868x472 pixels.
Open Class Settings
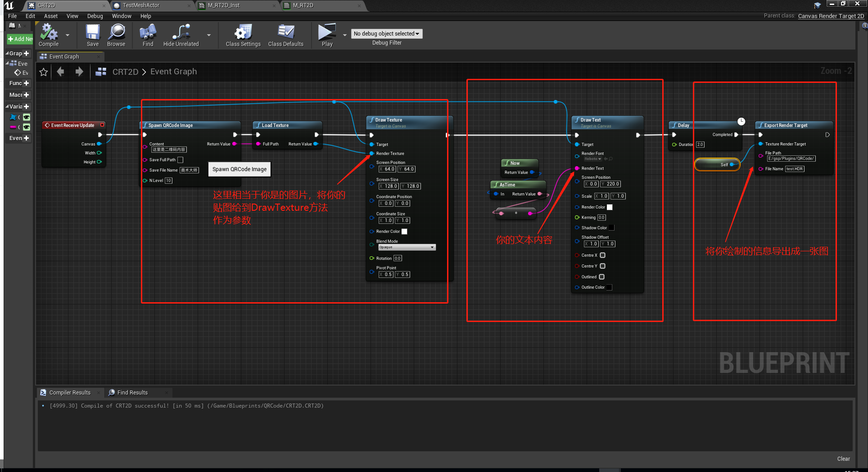[x=243, y=34]
